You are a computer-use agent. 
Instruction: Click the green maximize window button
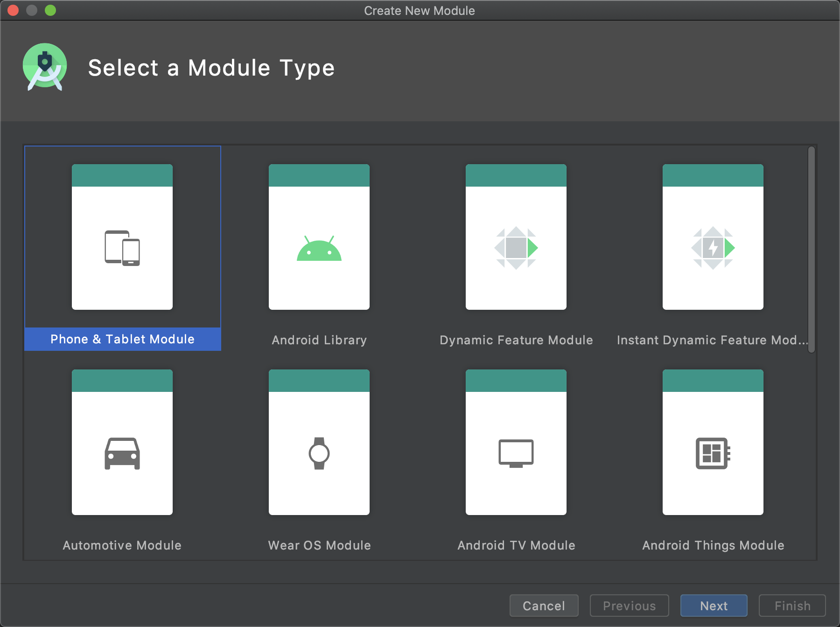click(x=50, y=10)
